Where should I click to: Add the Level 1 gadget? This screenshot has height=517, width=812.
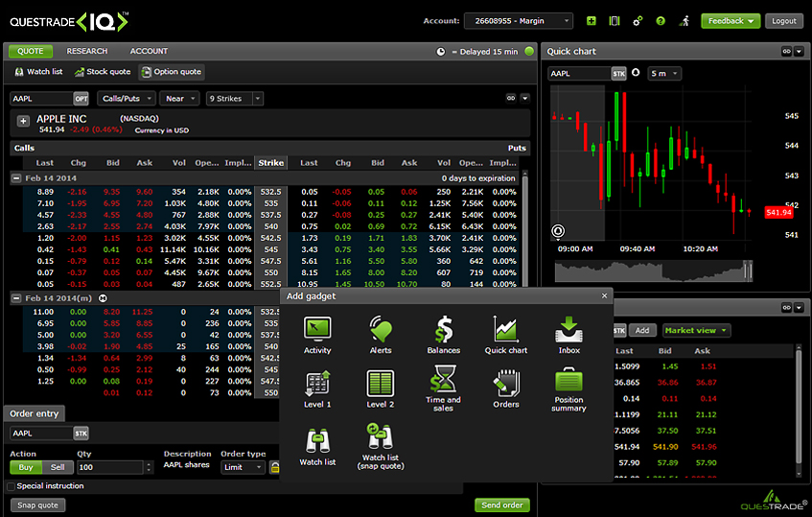tap(317, 389)
